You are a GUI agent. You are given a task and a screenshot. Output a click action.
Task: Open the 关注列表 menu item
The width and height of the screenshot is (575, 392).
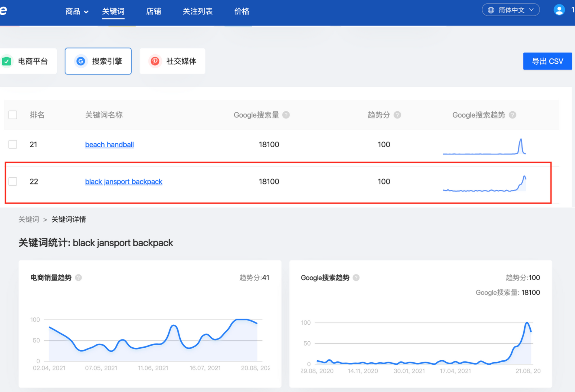point(198,12)
